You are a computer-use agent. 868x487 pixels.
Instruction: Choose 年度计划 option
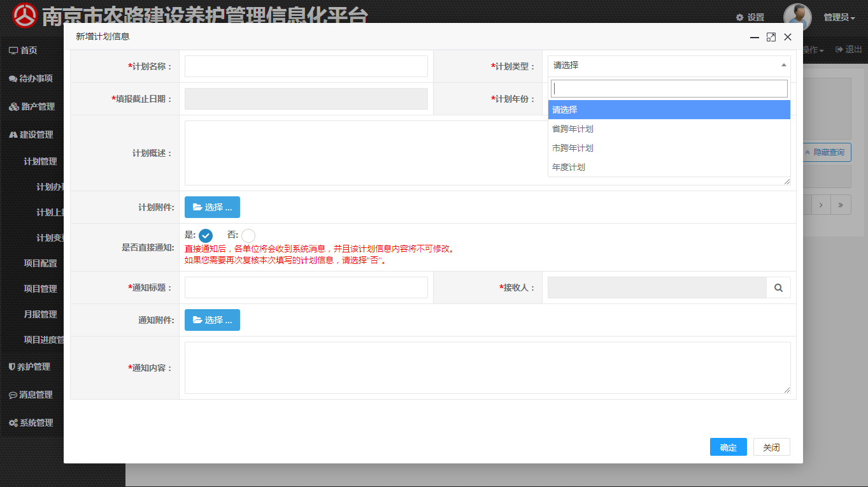(x=669, y=167)
